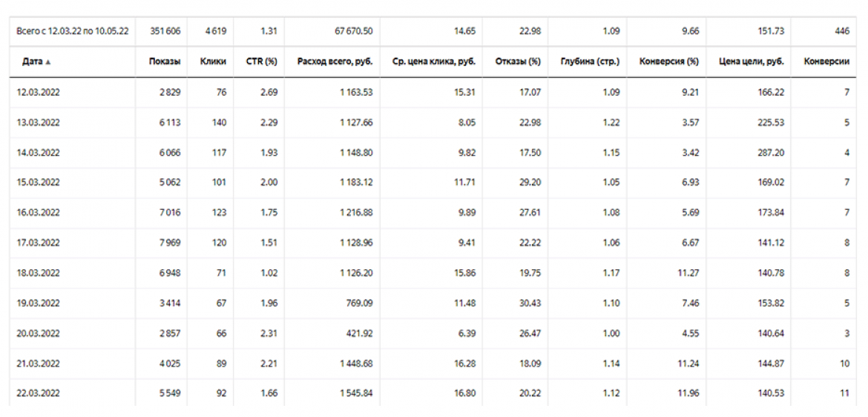Click the Цена цели, руб. header
Image resolution: width=868 pixels, height=417 pixels.
click(x=751, y=62)
